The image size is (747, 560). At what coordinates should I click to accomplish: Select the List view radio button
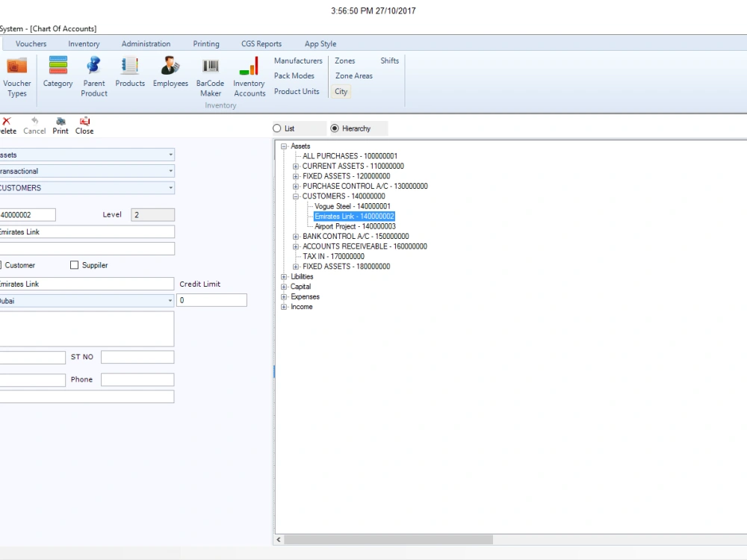point(277,128)
